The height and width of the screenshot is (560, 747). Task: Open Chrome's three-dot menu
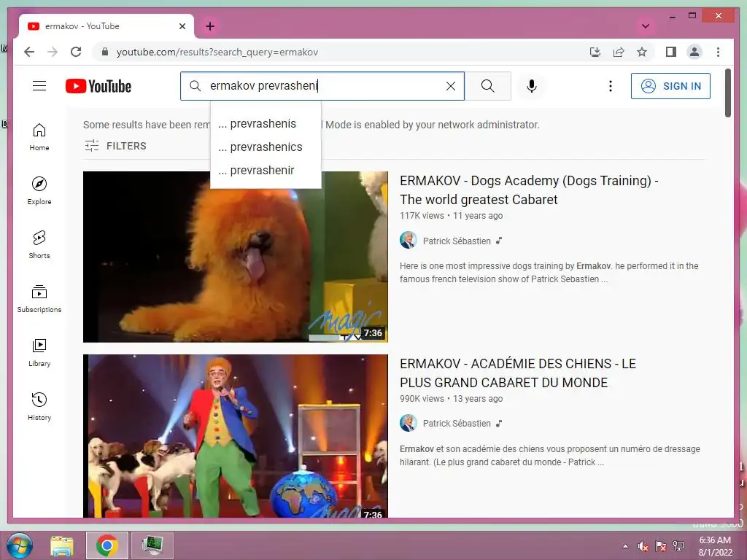click(x=718, y=52)
